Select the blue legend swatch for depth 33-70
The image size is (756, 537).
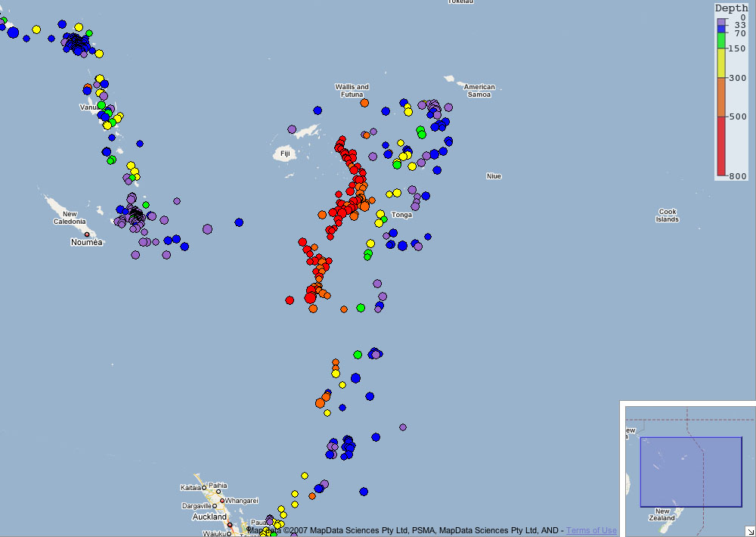(722, 29)
